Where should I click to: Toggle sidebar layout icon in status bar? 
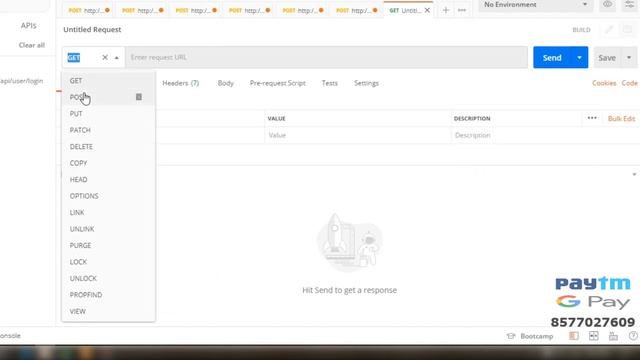574,336
